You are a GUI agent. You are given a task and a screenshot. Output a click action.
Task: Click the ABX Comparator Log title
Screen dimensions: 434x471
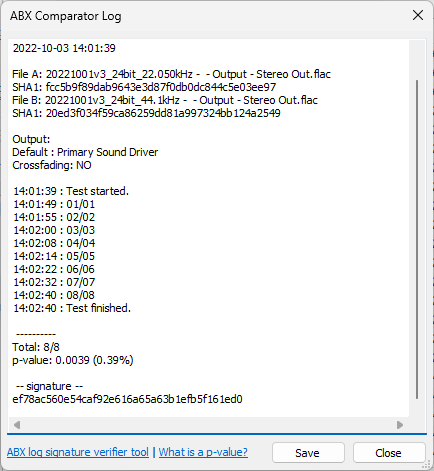click(x=66, y=16)
